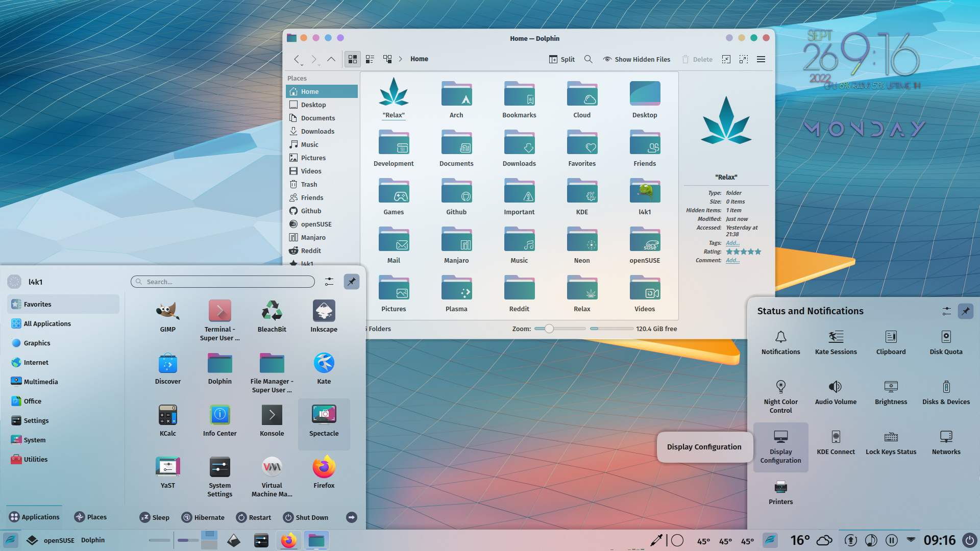This screenshot has height=551, width=980.
Task: Launch KCalc calculator
Action: (x=167, y=420)
